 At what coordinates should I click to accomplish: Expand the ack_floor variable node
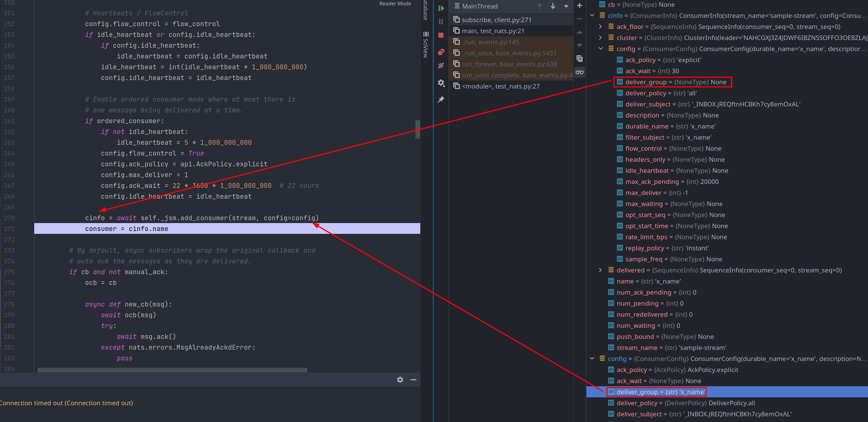coord(601,27)
